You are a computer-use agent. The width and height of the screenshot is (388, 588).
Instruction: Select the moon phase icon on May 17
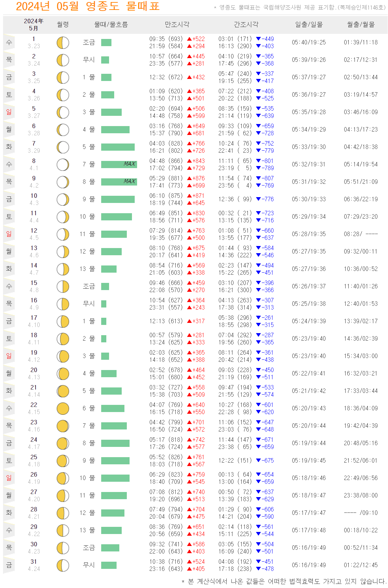pos(63,322)
